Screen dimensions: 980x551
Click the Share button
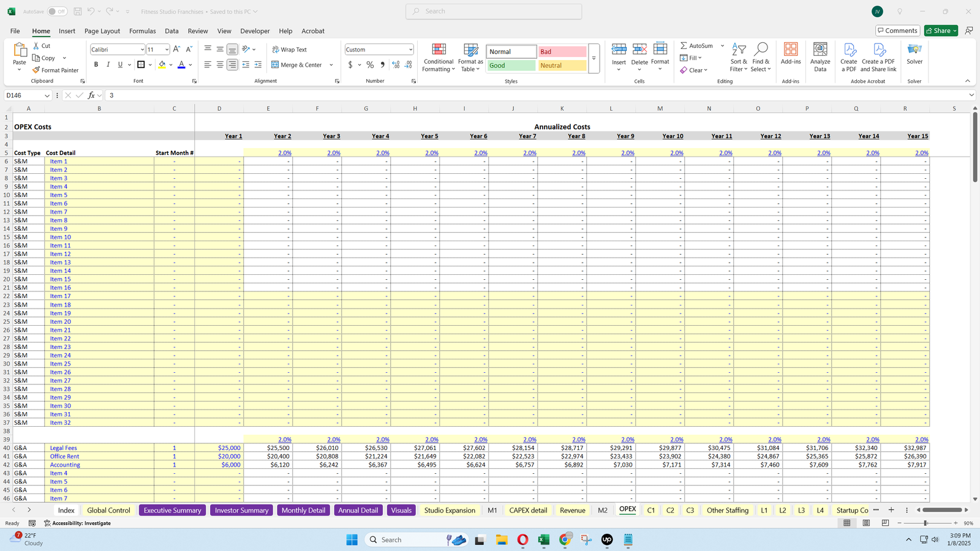[x=938, y=31]
